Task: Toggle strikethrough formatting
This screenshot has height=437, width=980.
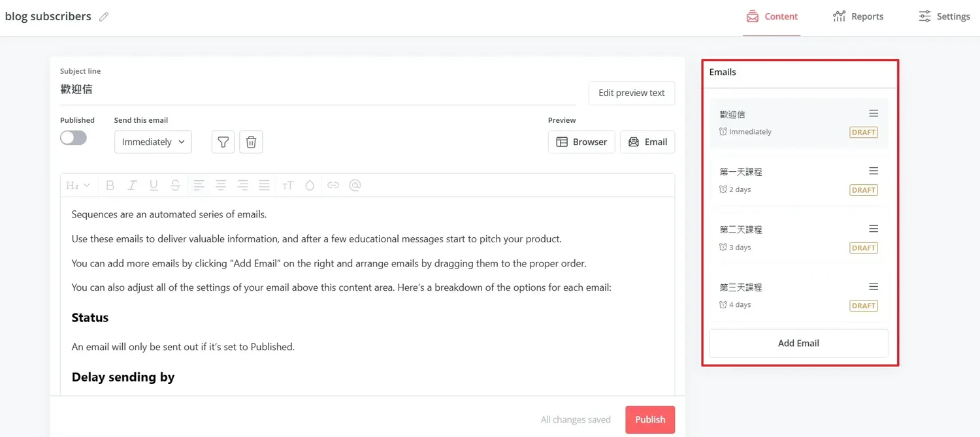Action: click(175, 186)
